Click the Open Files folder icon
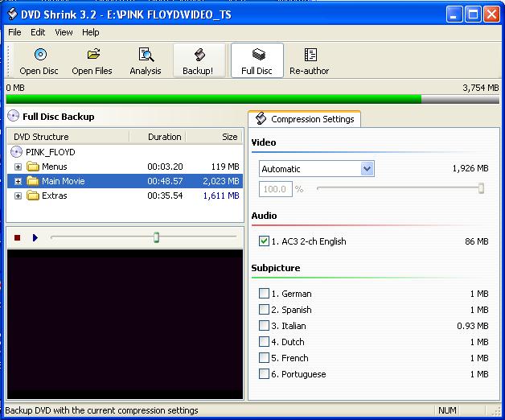Image resolution: width=505 pixels, height=420 pixels. (93, 54)
